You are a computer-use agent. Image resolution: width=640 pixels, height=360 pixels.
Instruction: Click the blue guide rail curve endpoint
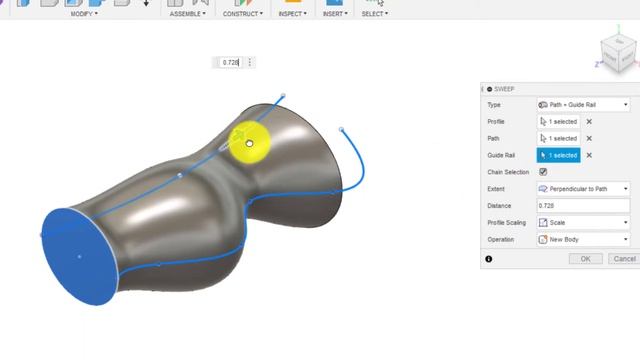tap(342, 130)
